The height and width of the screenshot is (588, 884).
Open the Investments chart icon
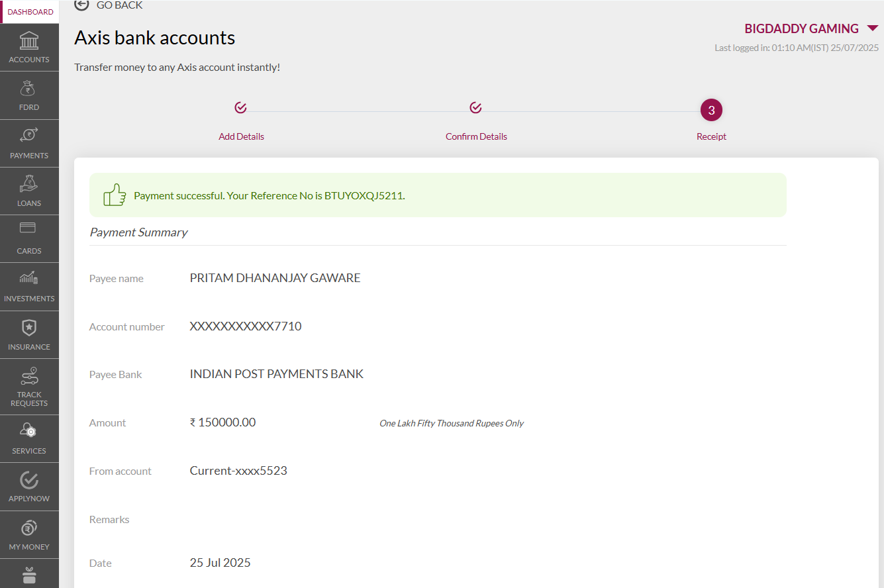29,278
